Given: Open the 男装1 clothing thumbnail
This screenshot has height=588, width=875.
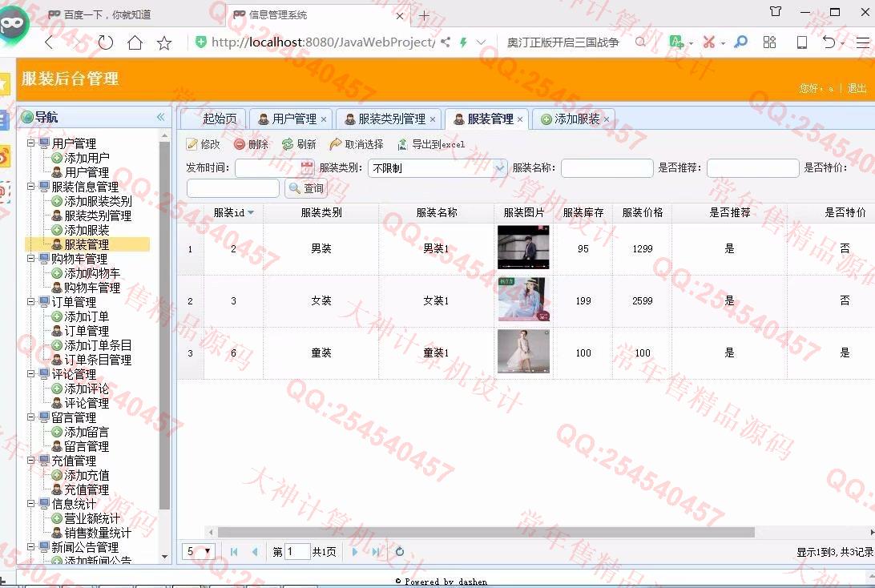Looking at the screenshot, I should [x=523, y=248].
